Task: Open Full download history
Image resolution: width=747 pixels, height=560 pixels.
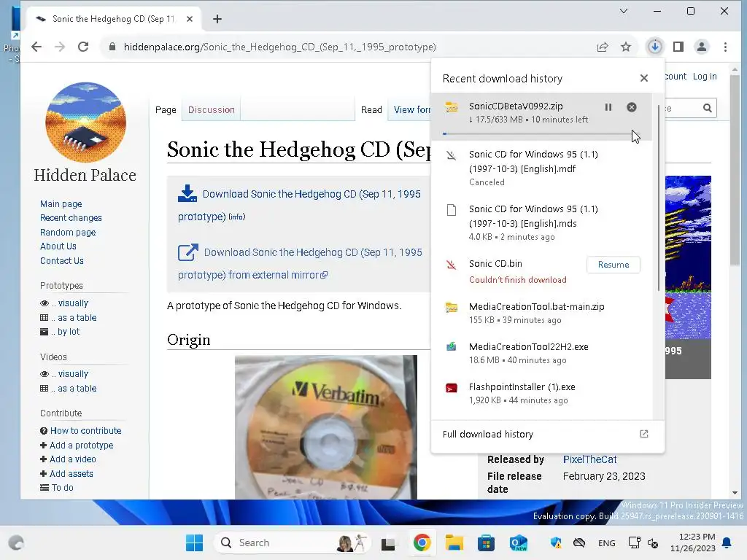Action: click(x=548, y=435)
